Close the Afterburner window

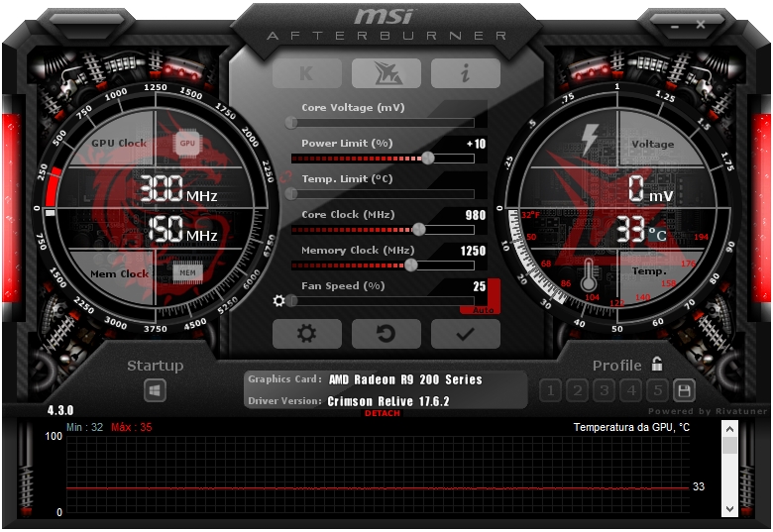pyautogui.click(x=701, y=24)
